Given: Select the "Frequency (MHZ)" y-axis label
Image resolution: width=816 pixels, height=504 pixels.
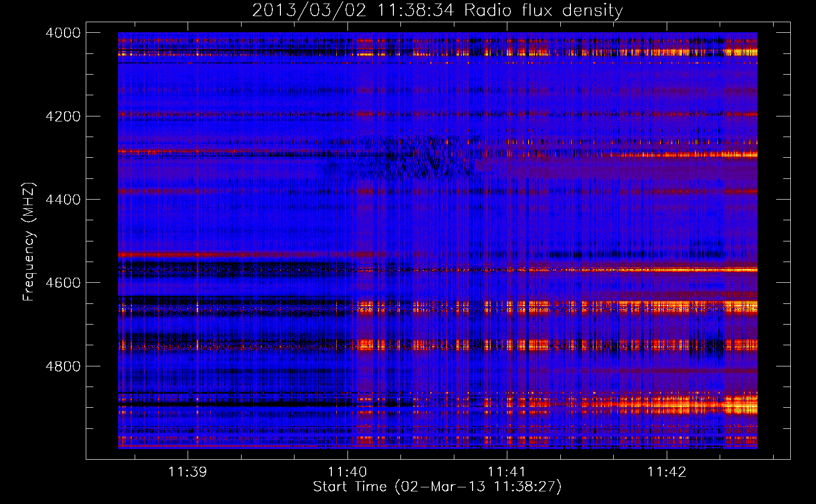Looking at the screenshot, I should tap(29, 242).
